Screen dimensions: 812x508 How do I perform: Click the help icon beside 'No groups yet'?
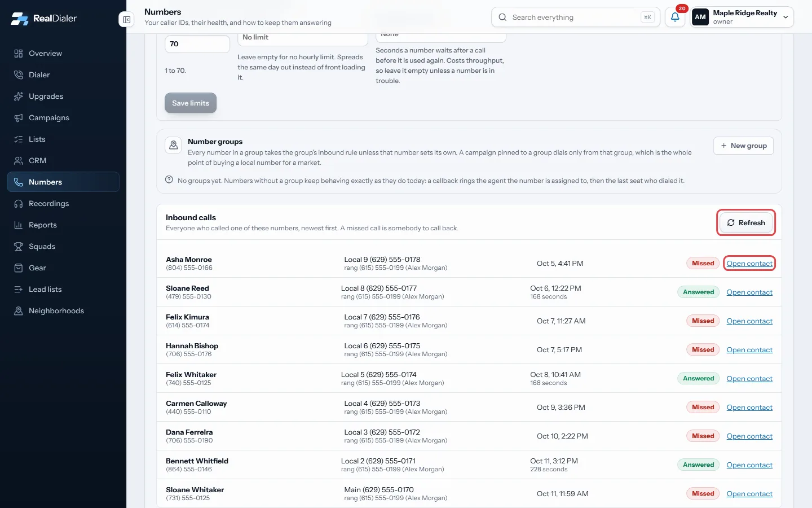[169, 180]
